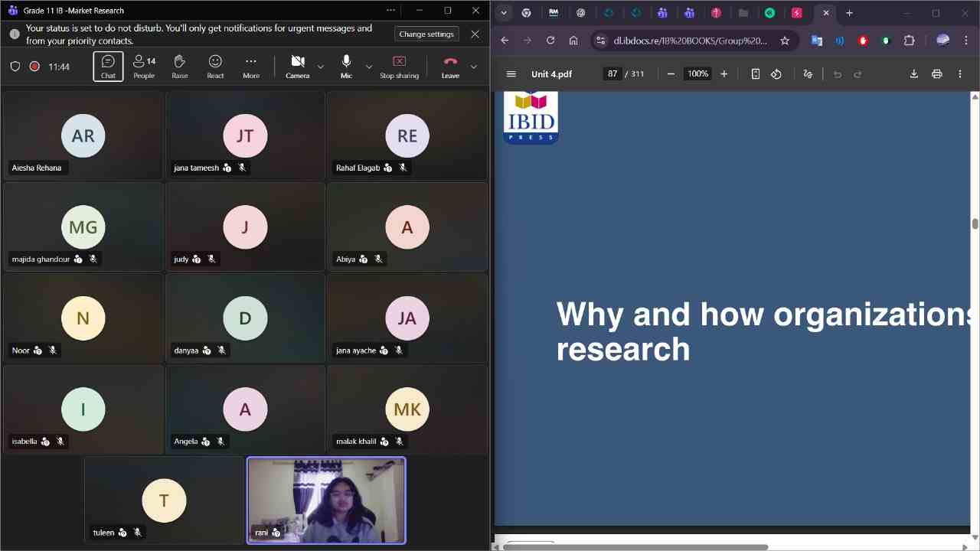Open the React emoji menu
The height and width of the screenshot is (551, 980).
click(x=215, y=67)
